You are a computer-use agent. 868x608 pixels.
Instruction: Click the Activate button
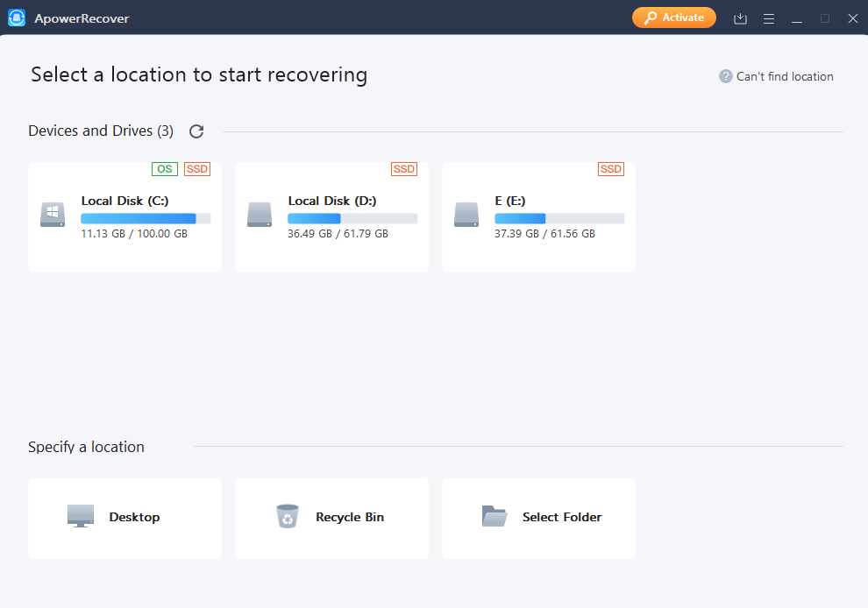pyautogui.click(x=673, y=17)
